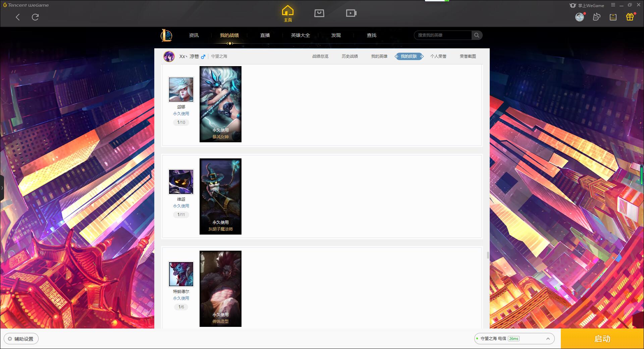
Task: Switch to the 历史战绩 tab
Action: [350, 56]
